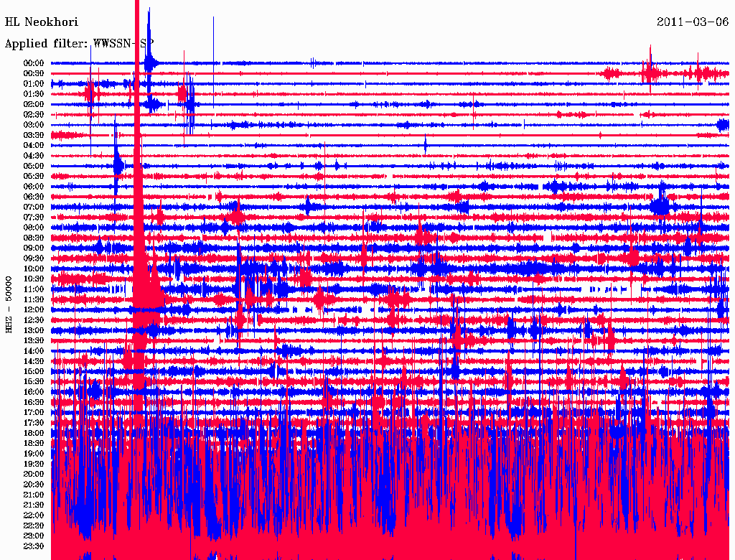The height and width of the screenshot is (560, 735).
Task: Select the 00:30 time label
Action: pos(34,74)
